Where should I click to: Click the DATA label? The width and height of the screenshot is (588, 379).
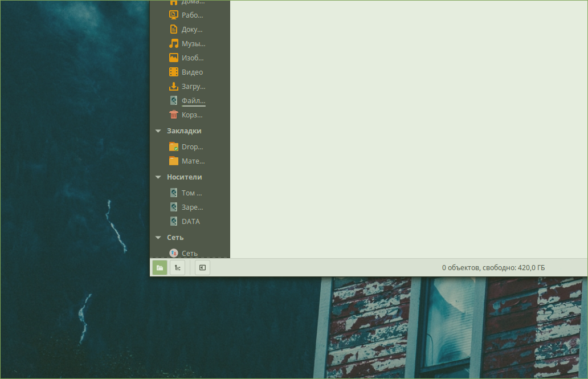click(x=191, y=221)
